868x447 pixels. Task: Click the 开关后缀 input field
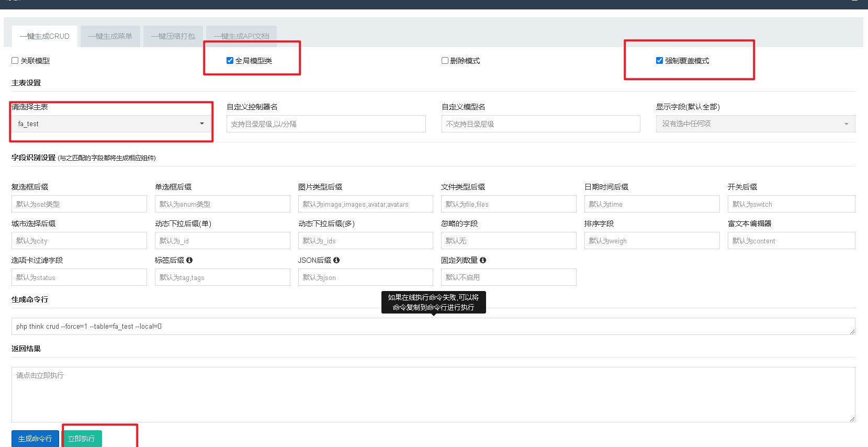pos(792,204)
